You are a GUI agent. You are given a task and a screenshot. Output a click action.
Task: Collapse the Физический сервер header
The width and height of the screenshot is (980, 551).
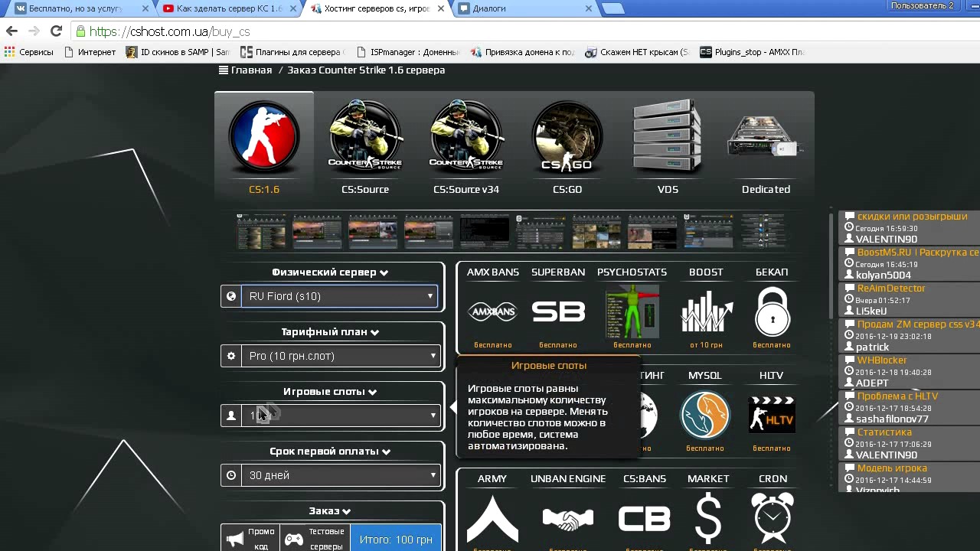(x=330, y=272)
